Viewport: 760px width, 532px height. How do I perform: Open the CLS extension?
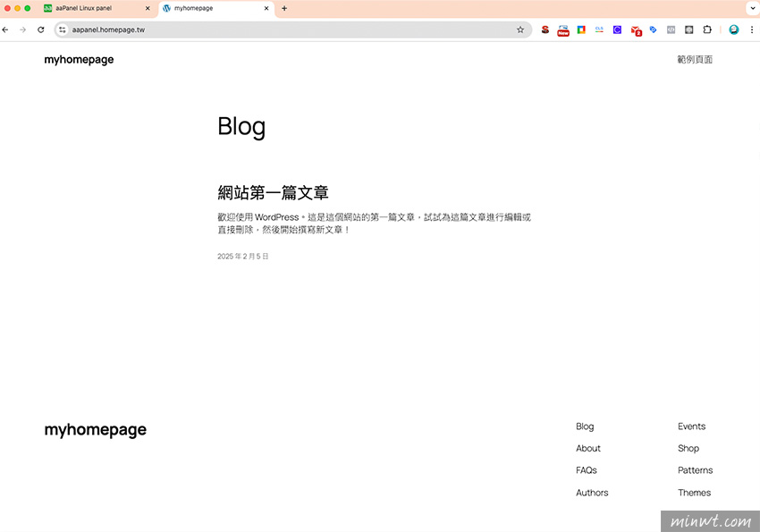click(599, 30)
